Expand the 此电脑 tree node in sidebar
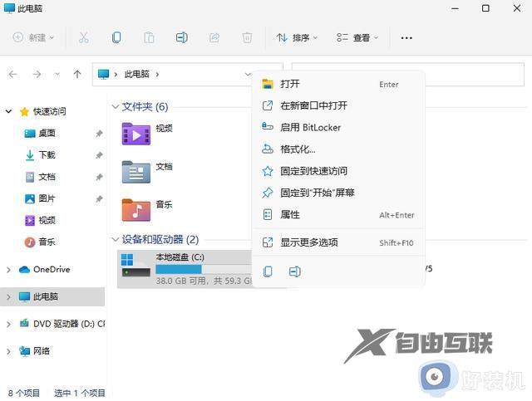Viewport: 532px width, 401px height. 9,297
